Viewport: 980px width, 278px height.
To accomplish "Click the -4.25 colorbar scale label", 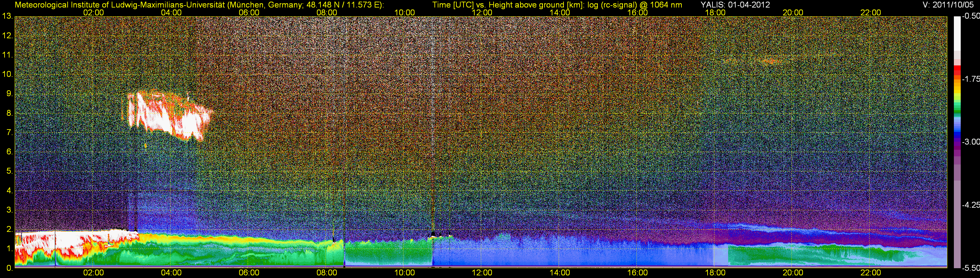I will click(x=971, y=205).
